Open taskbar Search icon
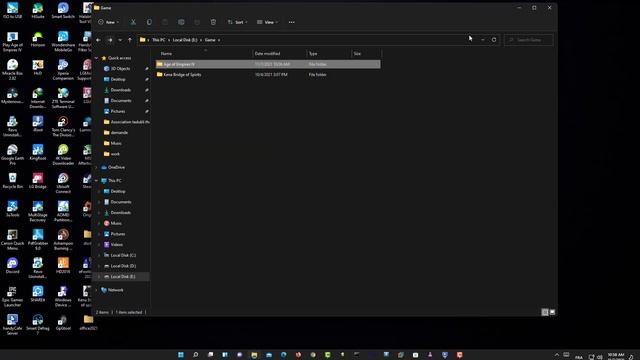640x360 pixels. [196, 355]
